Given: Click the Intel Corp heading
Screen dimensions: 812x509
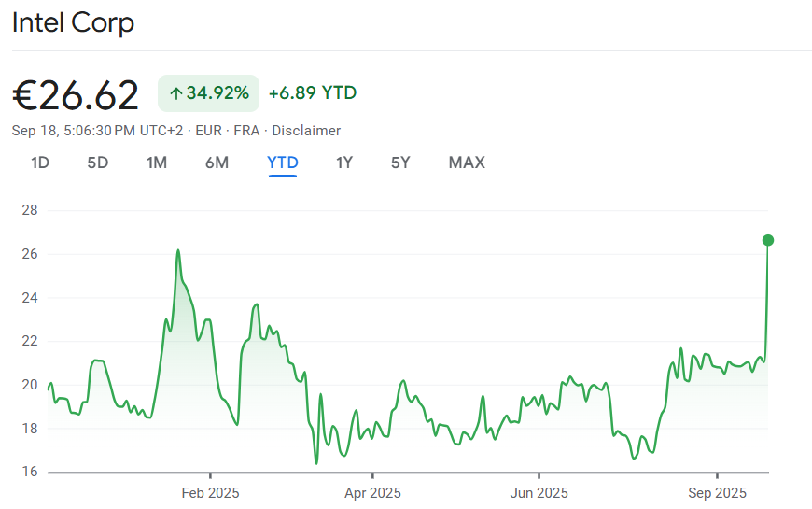Looking at the screenshot, I should coord(73,23).
